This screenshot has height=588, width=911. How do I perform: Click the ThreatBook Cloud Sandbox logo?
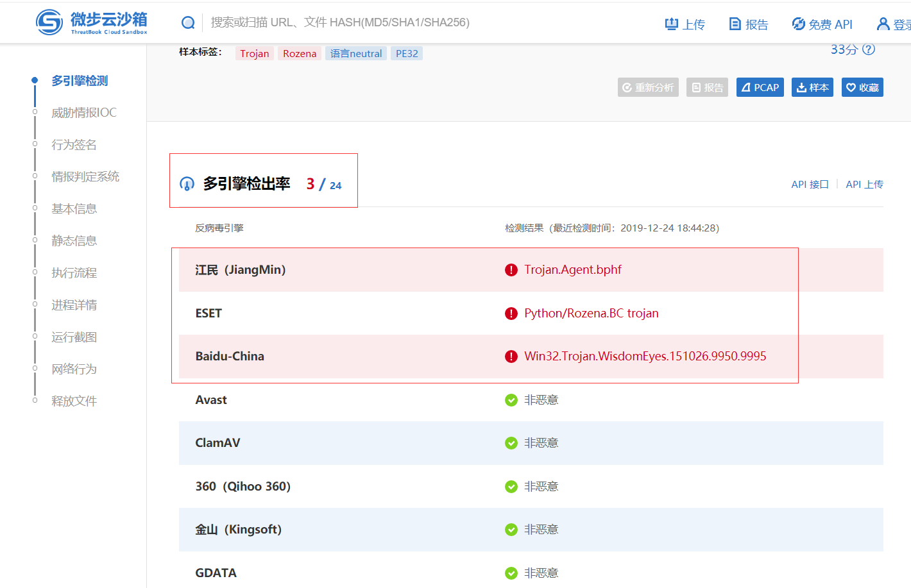(x=92, y=22)
